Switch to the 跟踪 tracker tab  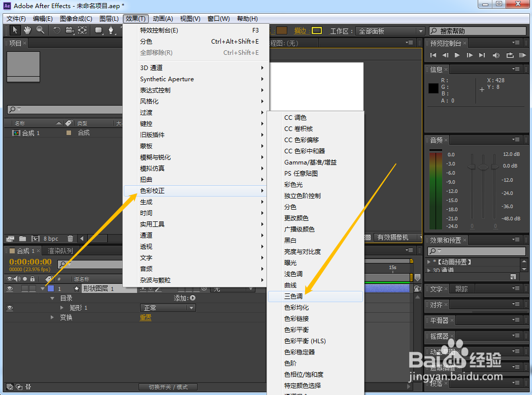tap(461, 289)
